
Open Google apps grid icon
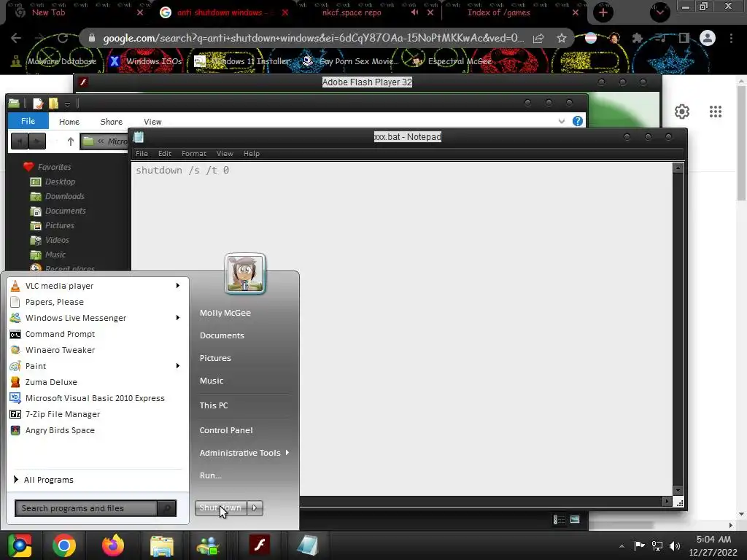click(716, 112)
